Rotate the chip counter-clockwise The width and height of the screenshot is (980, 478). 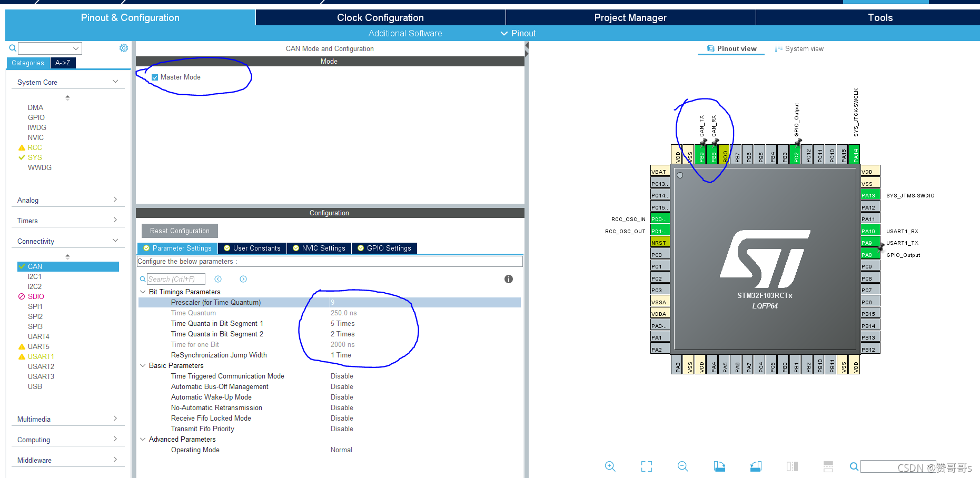click(756, 466)
